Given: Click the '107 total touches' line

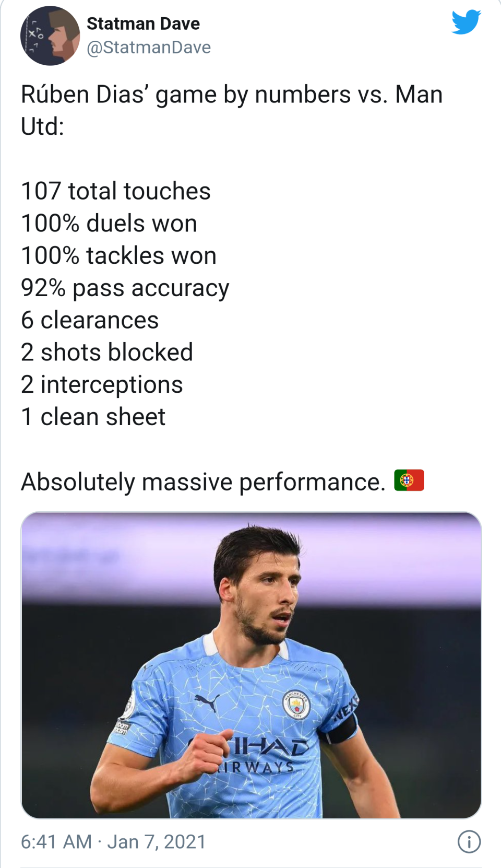Looking at the screenshot, I should 115,191.
